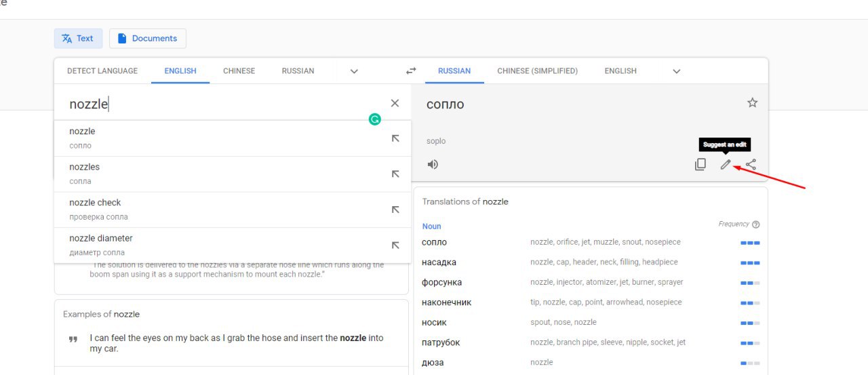Click reverse translation "orifice"

tap(568, 242)
